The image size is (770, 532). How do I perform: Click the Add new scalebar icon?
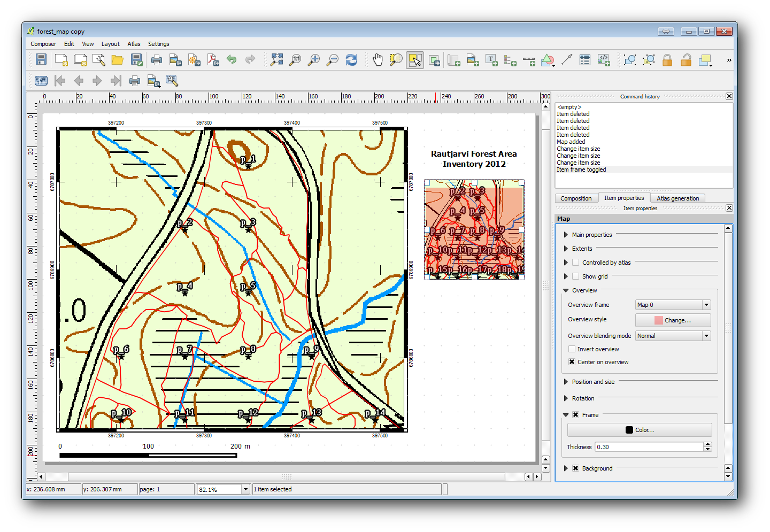coord(529,60)
